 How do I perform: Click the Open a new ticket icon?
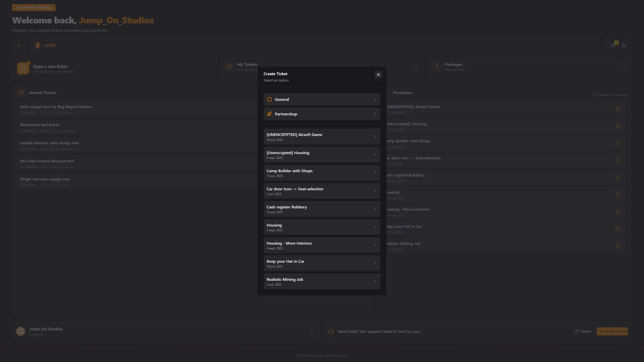tap(23, 68)
